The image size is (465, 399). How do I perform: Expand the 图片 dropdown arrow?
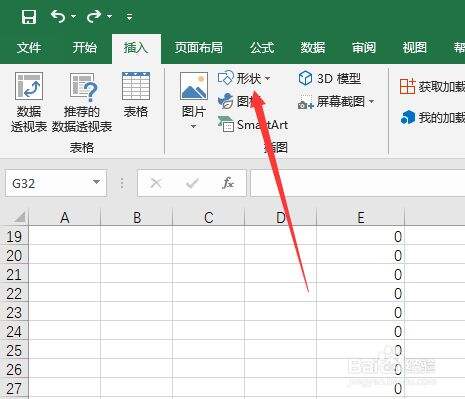pyautogui.click(x=193, y=126)
